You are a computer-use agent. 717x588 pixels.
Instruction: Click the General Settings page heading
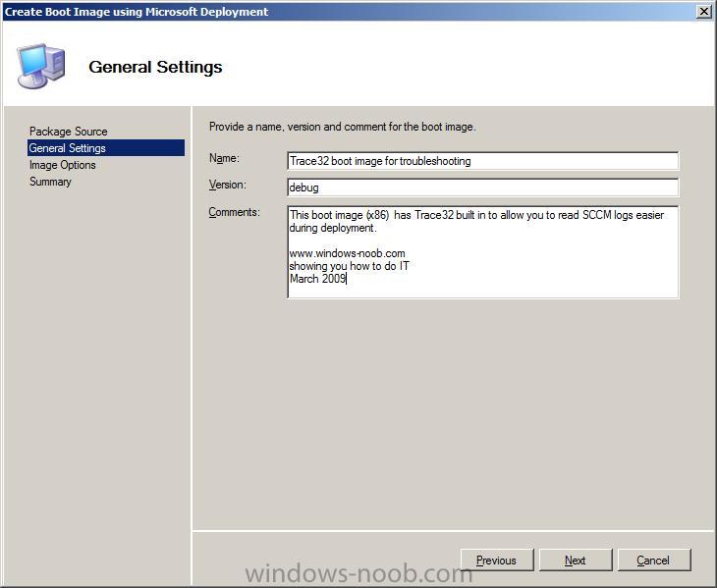click(x=155, y=67)
